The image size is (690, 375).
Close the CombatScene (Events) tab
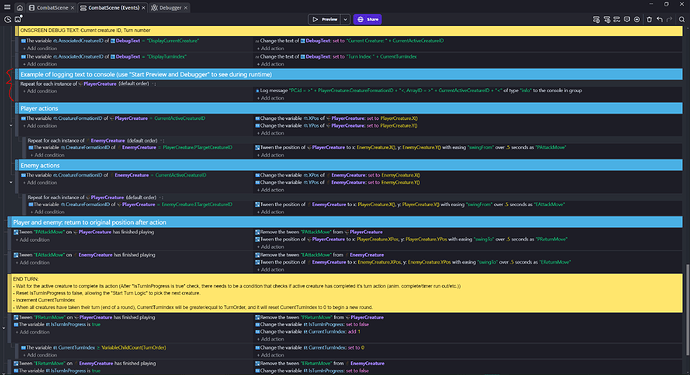pos(143,8)
